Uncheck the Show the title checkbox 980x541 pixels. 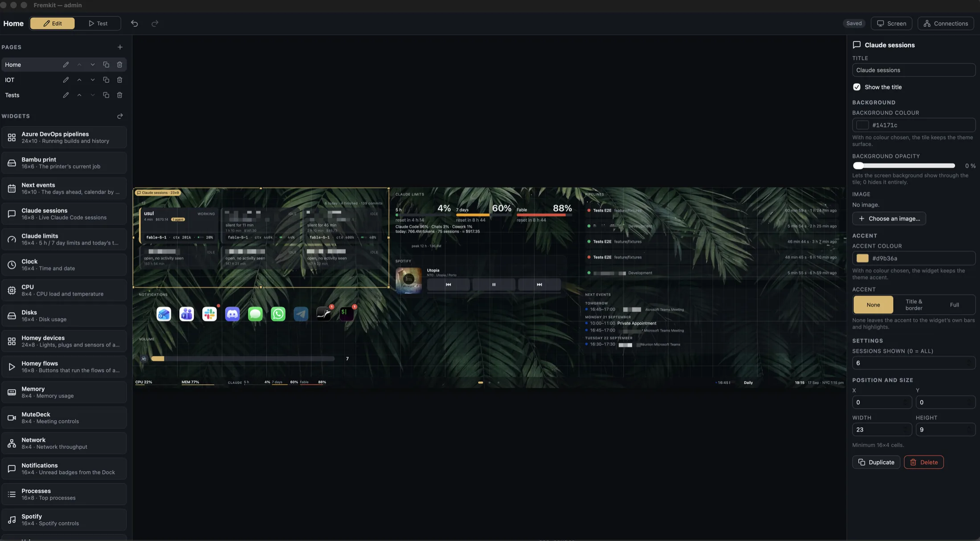(857, 87)
